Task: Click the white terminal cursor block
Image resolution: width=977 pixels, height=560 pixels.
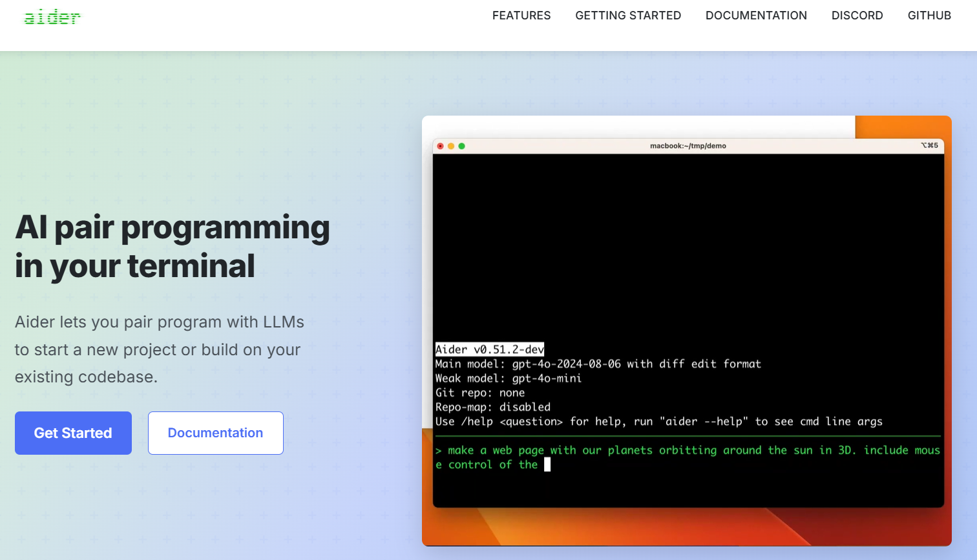Action: tap(547, 464)
